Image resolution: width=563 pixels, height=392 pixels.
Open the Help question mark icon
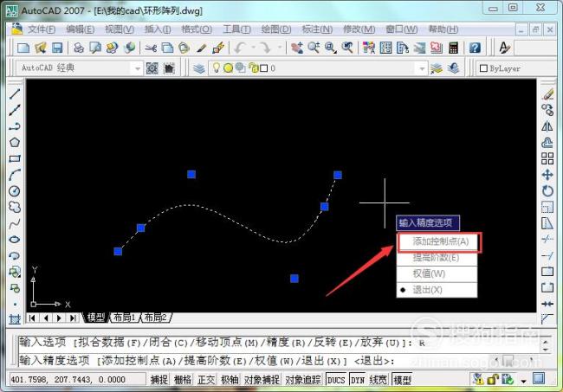click(x=475, y=48)
